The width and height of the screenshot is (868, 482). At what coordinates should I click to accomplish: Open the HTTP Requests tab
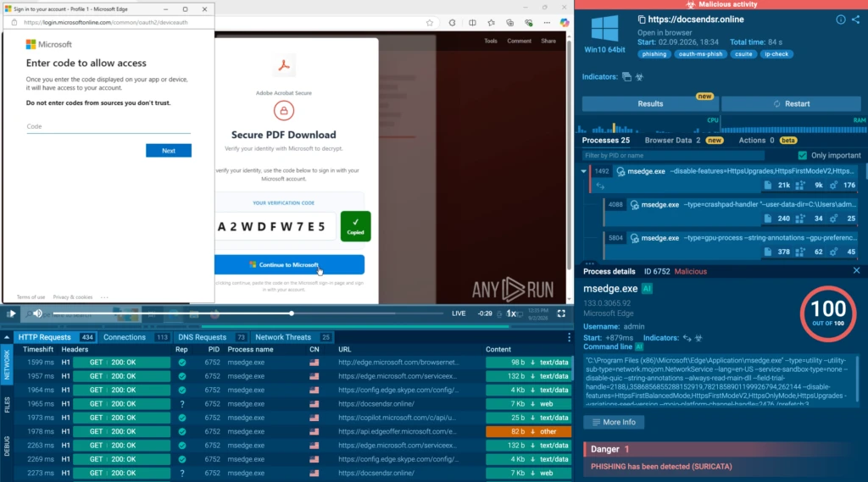[x=55, y=337]
